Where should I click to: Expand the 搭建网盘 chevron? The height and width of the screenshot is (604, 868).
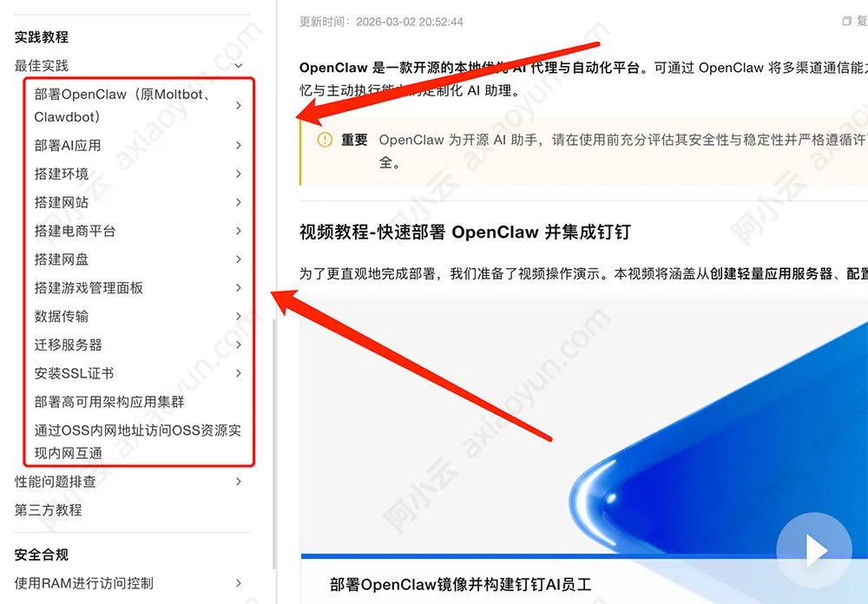[239, 259]
